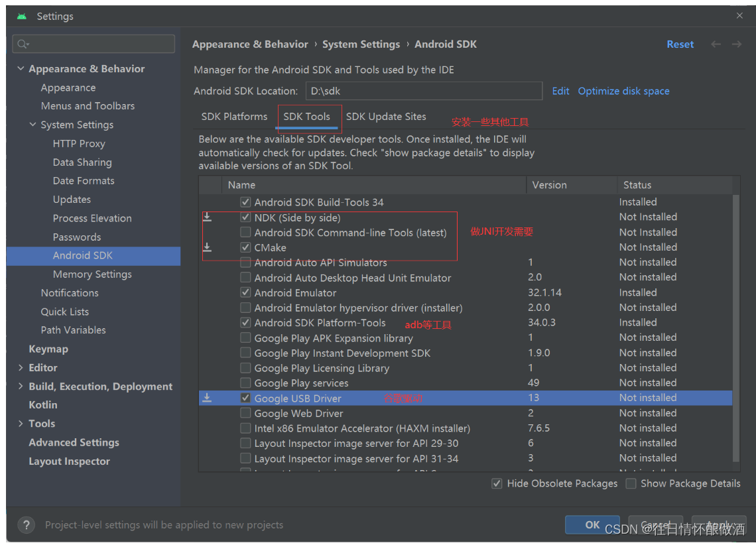
Task: Click download icon in Google USB Driver row
Action: click(x=208, y=398)
